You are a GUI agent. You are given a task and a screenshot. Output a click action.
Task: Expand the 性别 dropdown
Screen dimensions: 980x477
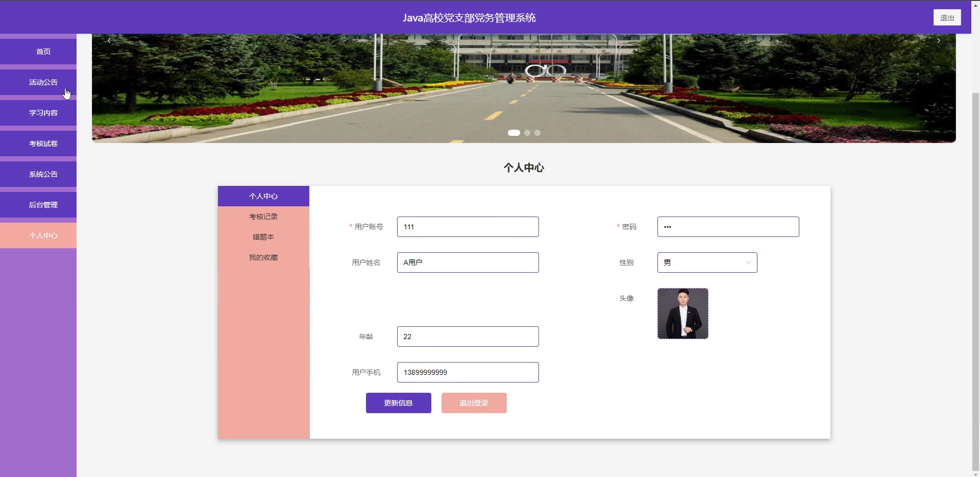coord(707,263)
